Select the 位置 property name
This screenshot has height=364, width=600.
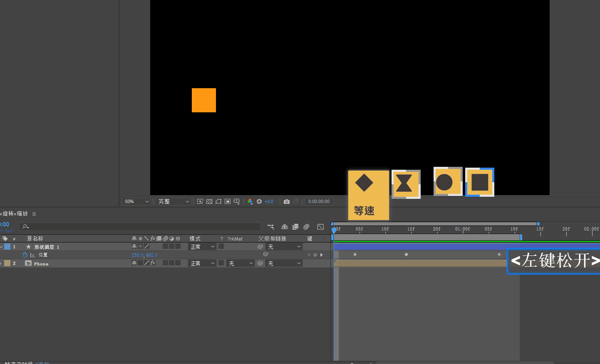click(43, 255)
